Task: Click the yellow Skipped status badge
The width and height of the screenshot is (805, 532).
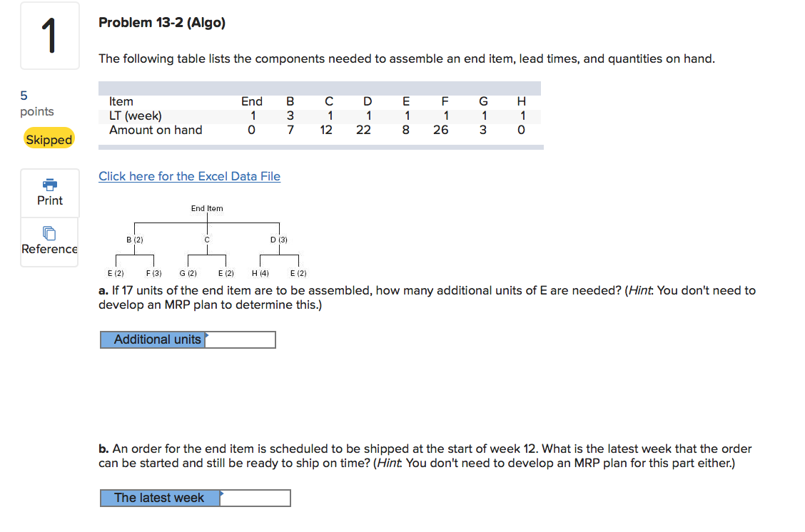Action: 48,139
